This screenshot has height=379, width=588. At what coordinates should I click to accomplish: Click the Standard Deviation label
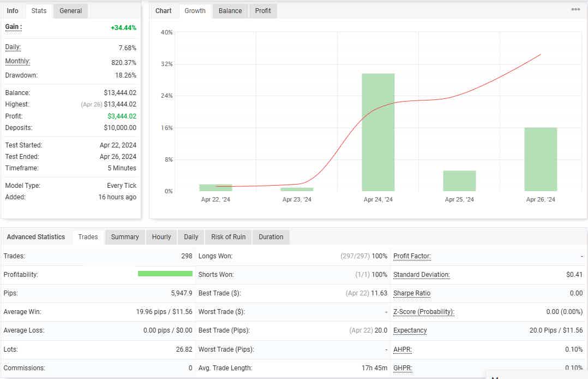(421, 275)
